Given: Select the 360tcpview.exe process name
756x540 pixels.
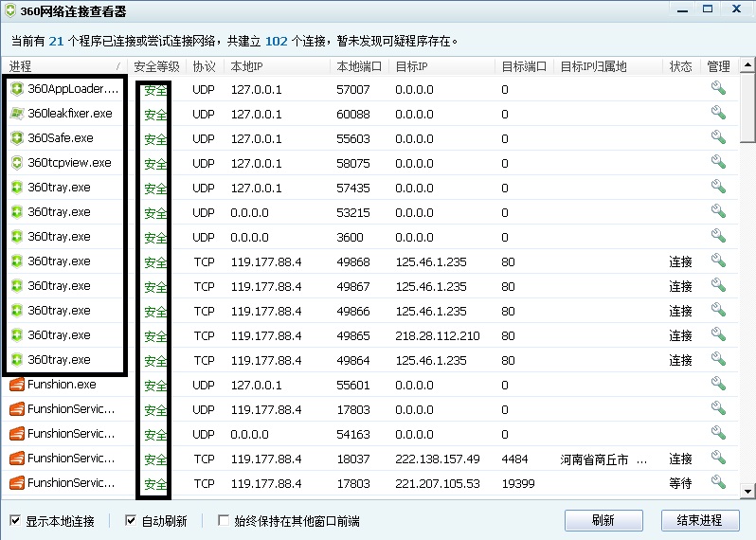Looking at the screenshot, I should [x=69, y=163].
